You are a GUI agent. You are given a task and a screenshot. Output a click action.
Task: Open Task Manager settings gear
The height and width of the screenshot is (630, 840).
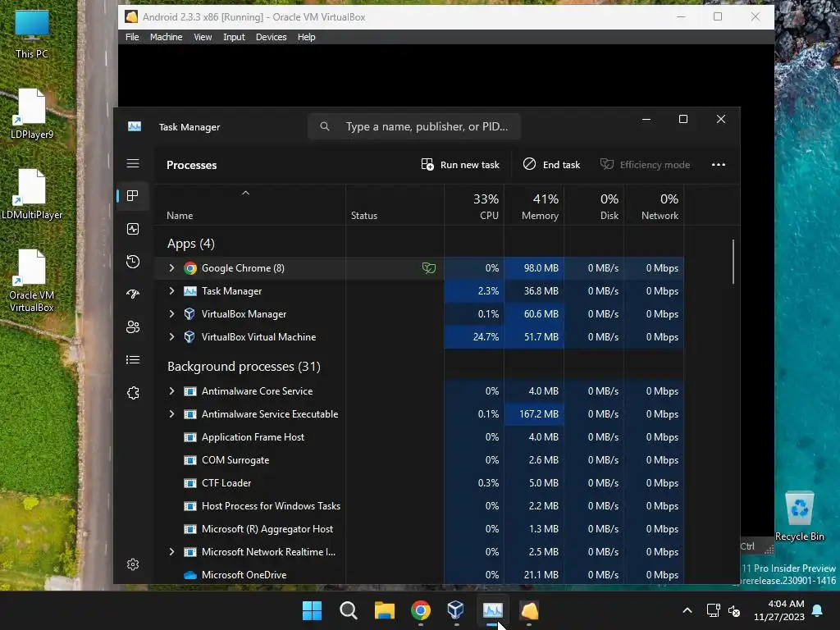coord(133,564)
